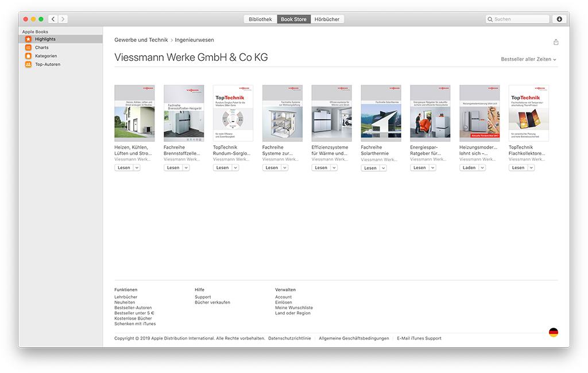Click into the Suchen search field

517,19
